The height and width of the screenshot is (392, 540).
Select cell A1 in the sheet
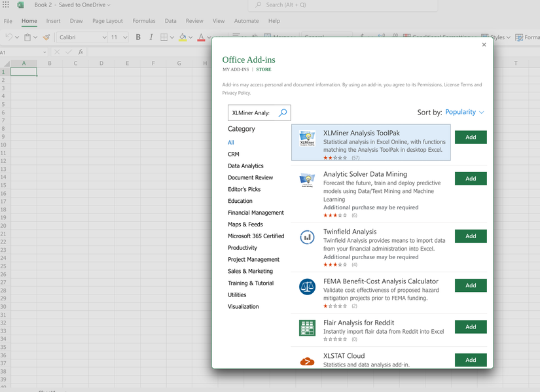24,71
